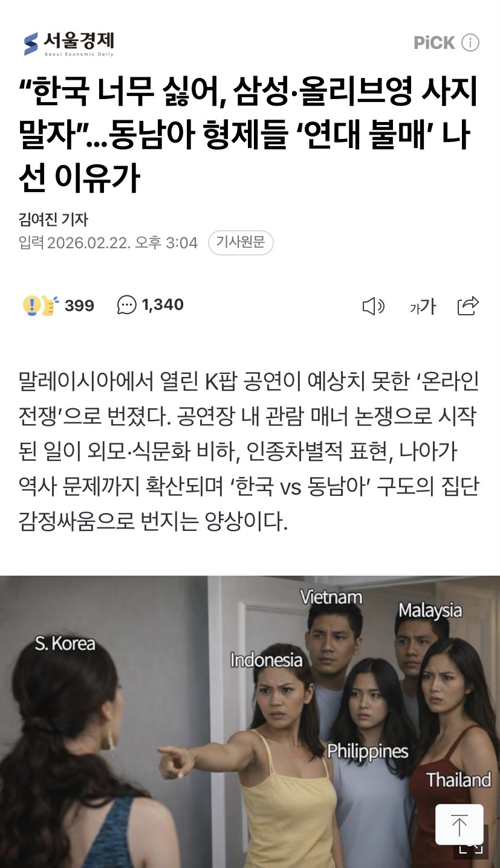Image resolution: width=500 pixels, height=868 pixels.
Task: Tap the reaction emoji icon
Action: pos(40,306)
